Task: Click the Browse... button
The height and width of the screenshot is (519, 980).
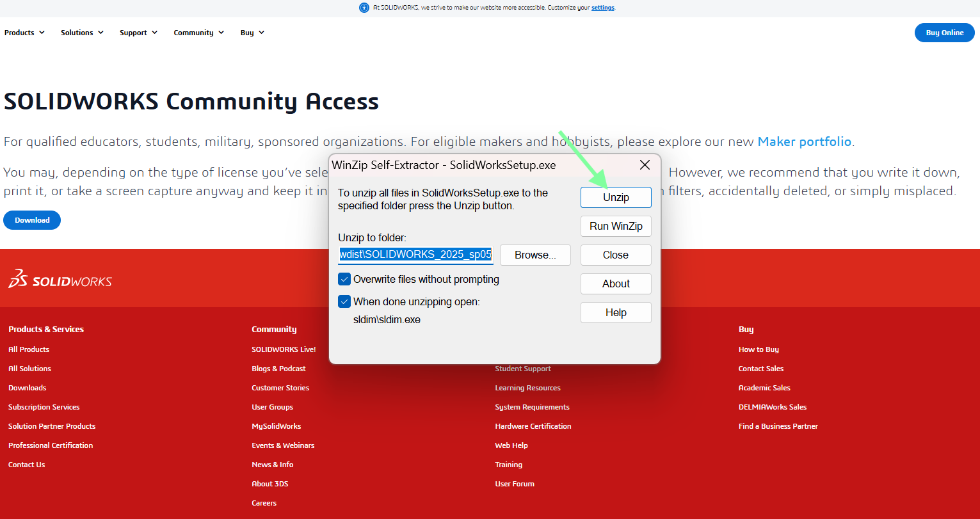Action: (535, 255)
